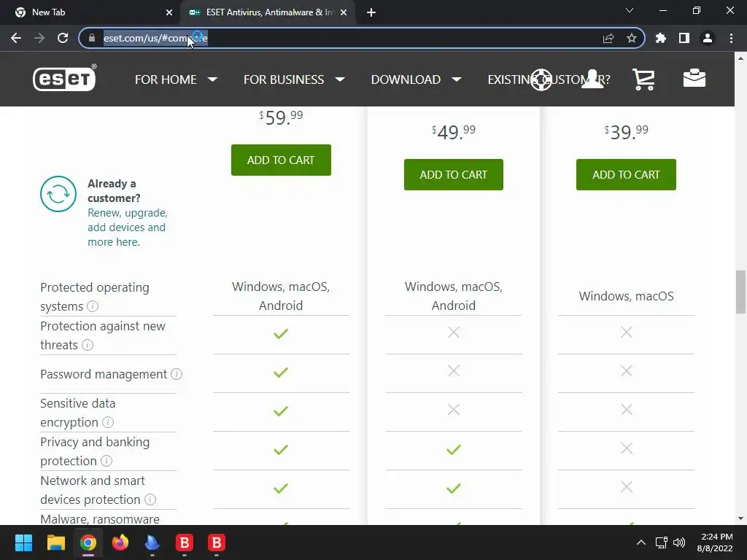This screenshot has height=560, width=747.
Task: Click Password management checkmark in $59.99 column
Action: coord(281,373)
